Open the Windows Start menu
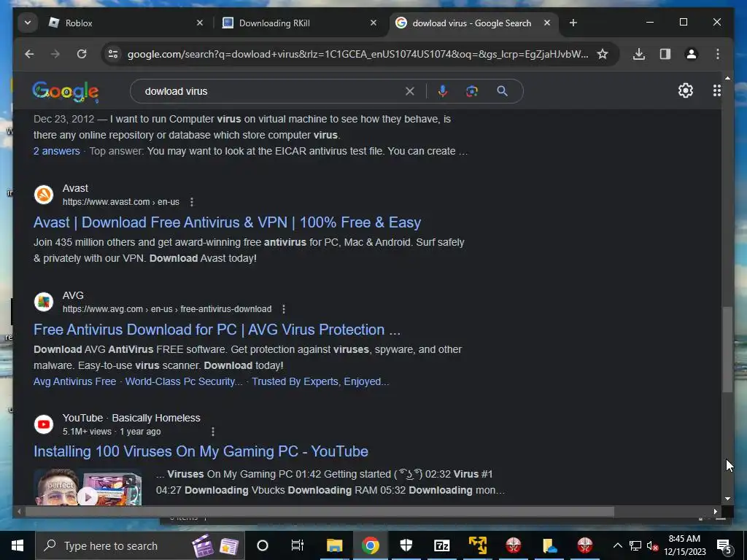This screenshot has width=747, height=560. [x=18, y=545]
